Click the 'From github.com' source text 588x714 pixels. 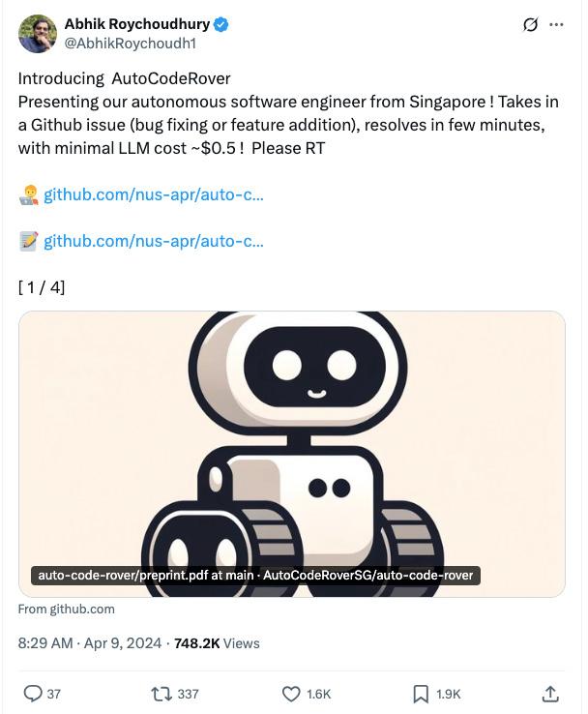coord(67,610)
